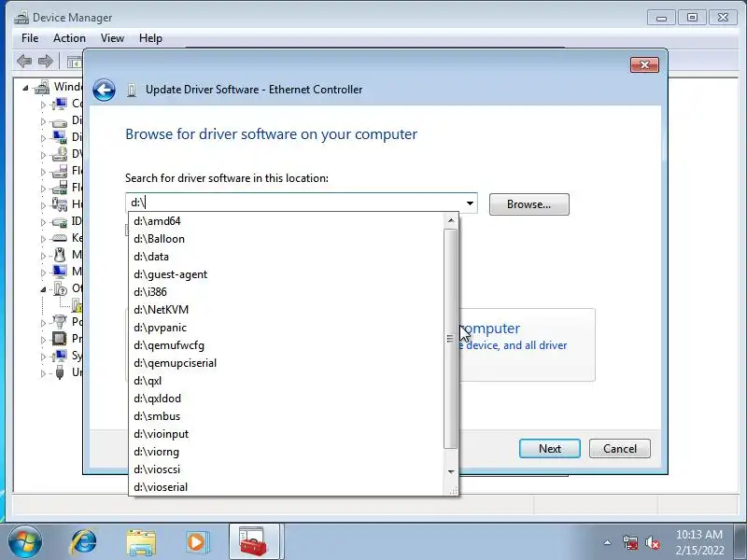Select d:\data from suggestions
The width and height of the screenshot is (747, 560).
click(287, 257)
